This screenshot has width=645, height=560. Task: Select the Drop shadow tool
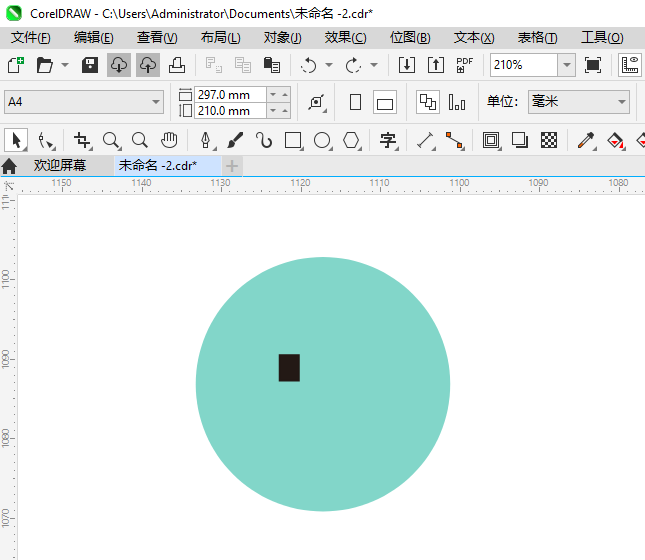[520, 141]
